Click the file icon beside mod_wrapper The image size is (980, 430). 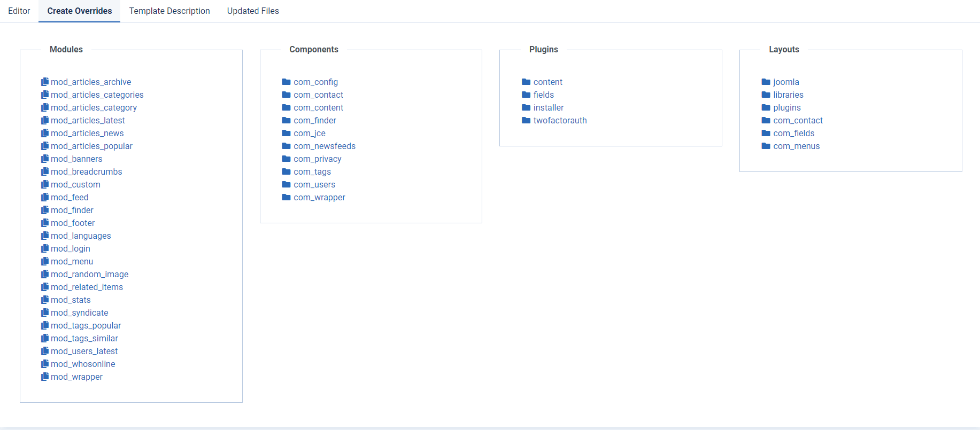tap(45, 377)
